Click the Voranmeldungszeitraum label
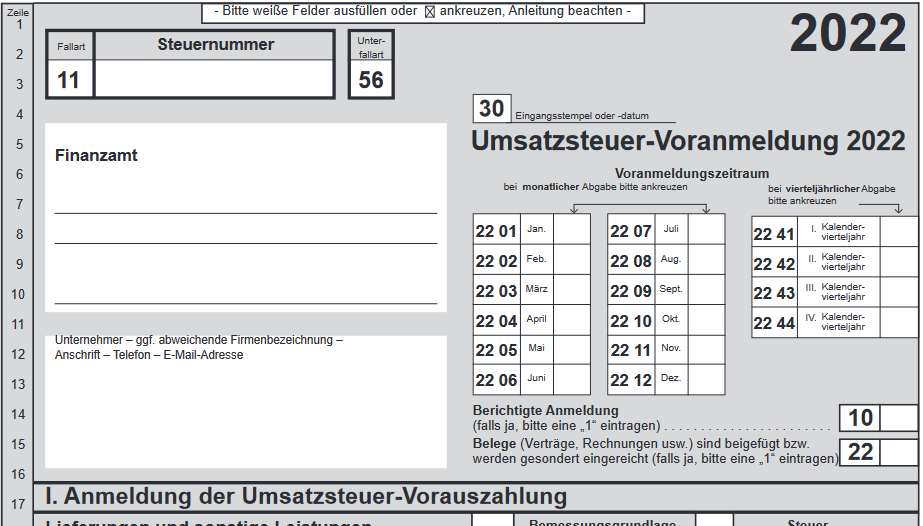The width and height of the screenshot is (923, 526). 692,174
